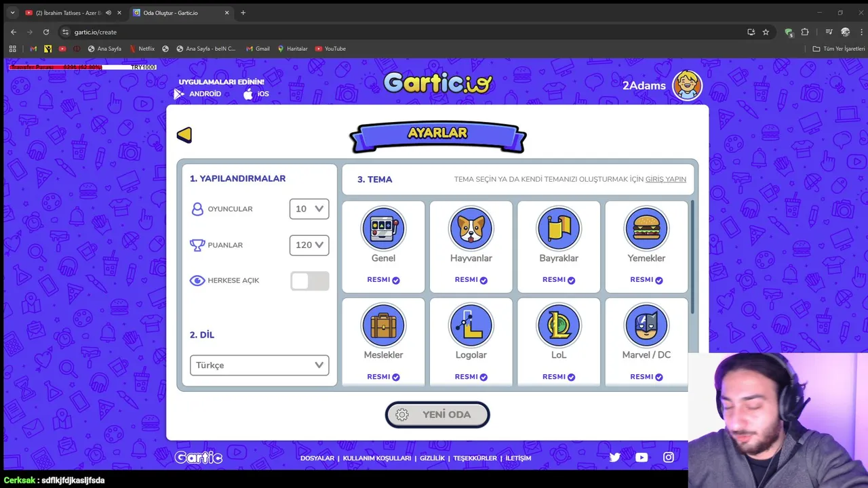868x488 pixels.
Task: Open a new browser tab
Action: (243, 13)
